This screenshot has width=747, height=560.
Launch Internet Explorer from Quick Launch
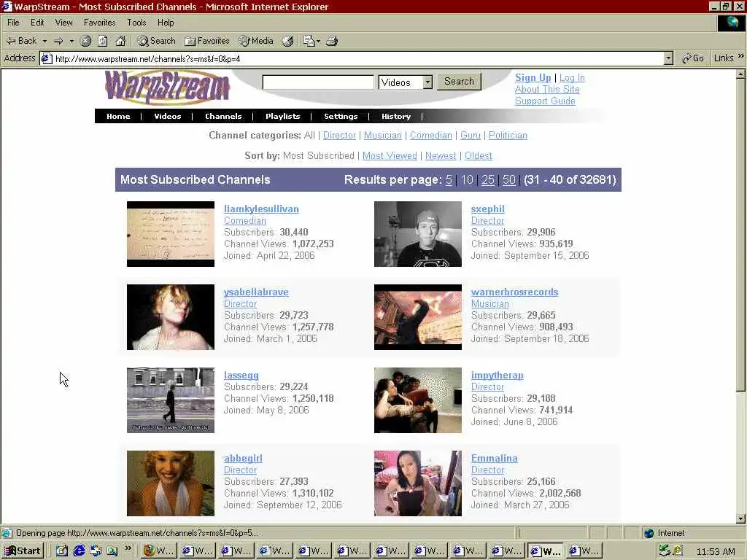coord(79,551)
